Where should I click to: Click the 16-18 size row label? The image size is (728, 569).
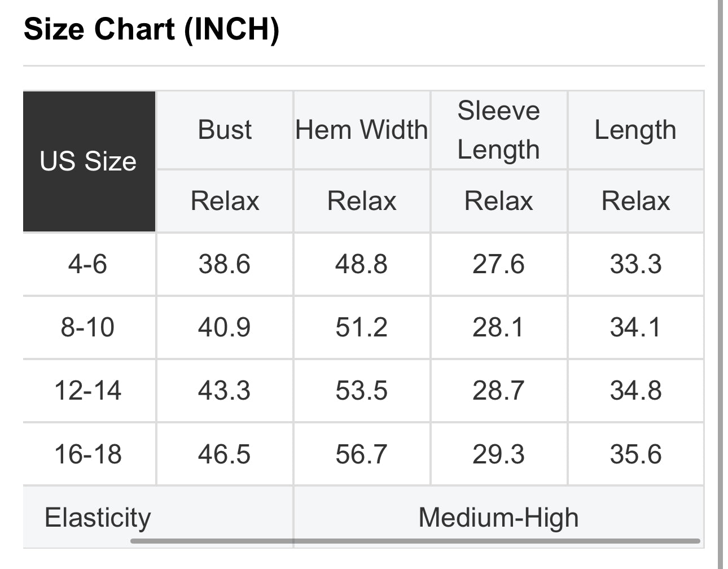pos(88,454)
